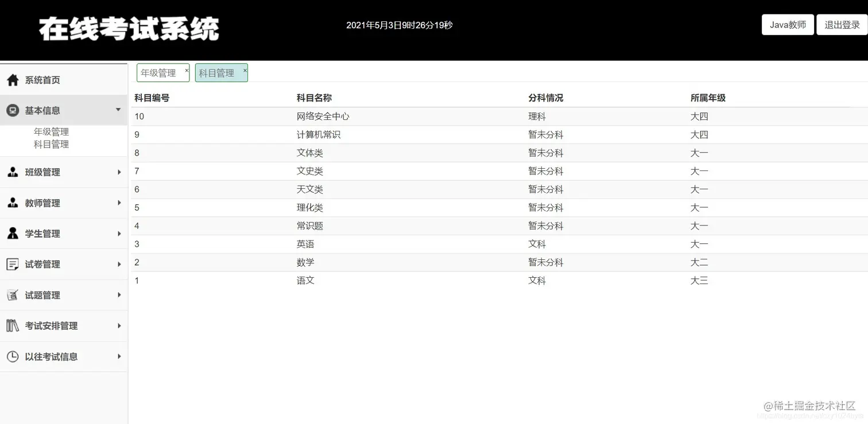The height and width of the screenshot is (424, 868).
Task: Click the 科目名称 column header
Action: [x=314, y=98]
